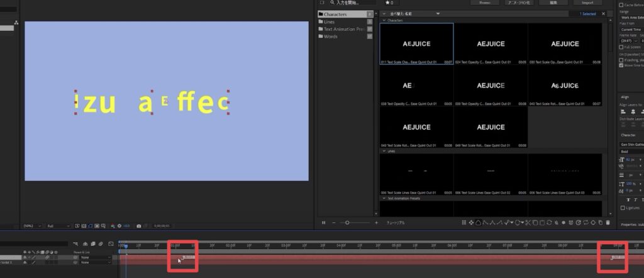This screenshot has height=278, width=644.
Task: Toggle the Ligatures checkbox
Action: (x=622, y=208)
